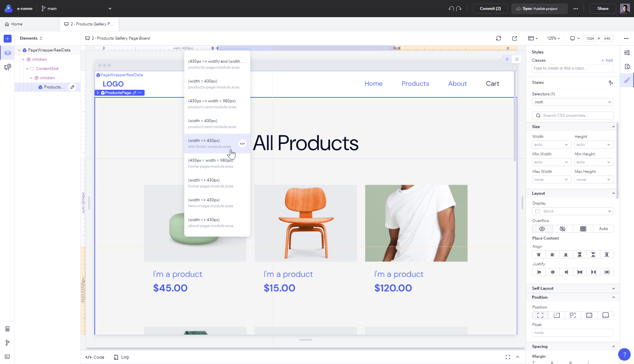
Task: Select the first Align content option
Action: (x=539, y=254)
